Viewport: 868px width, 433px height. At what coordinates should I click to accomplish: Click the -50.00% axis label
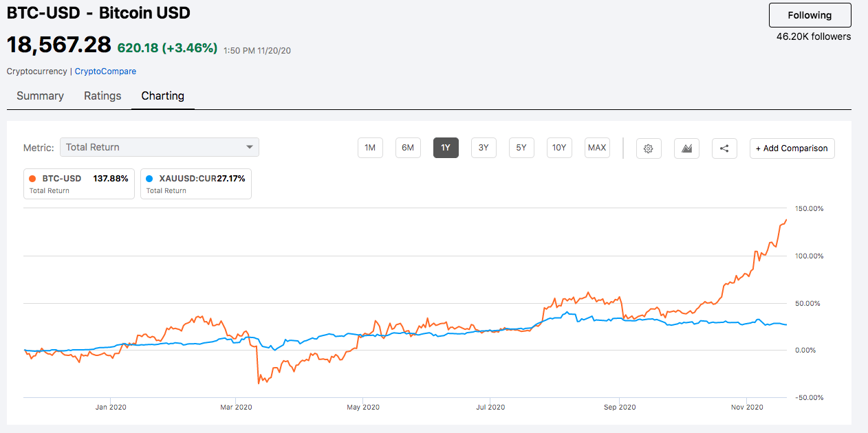[808, 397]
